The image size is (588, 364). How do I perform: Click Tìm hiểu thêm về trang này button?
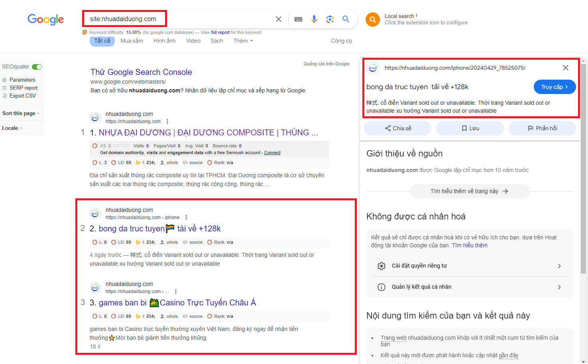(470, 191)
